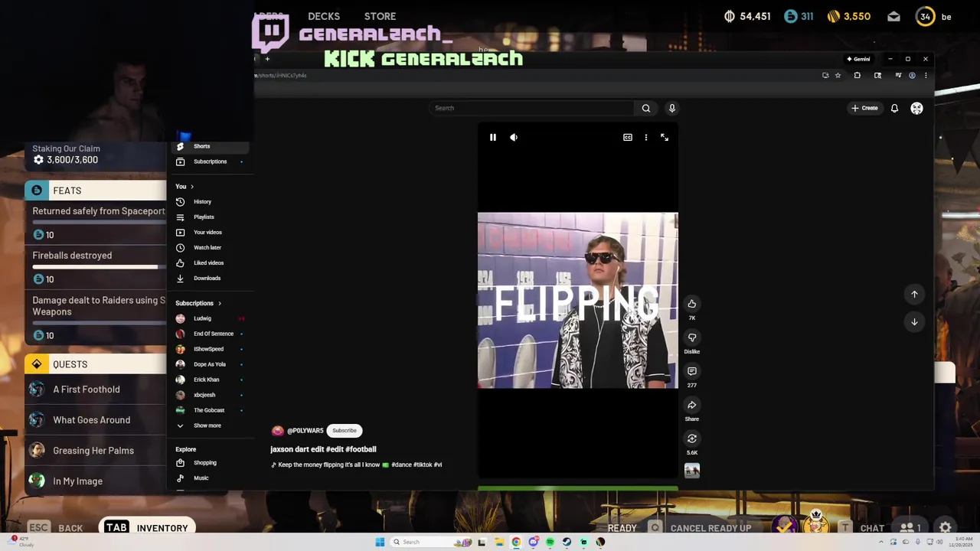Open Chrome extensions puzzle icon
Screen dimensions: 980x551
pyautogui.click(x=857, y=76)
